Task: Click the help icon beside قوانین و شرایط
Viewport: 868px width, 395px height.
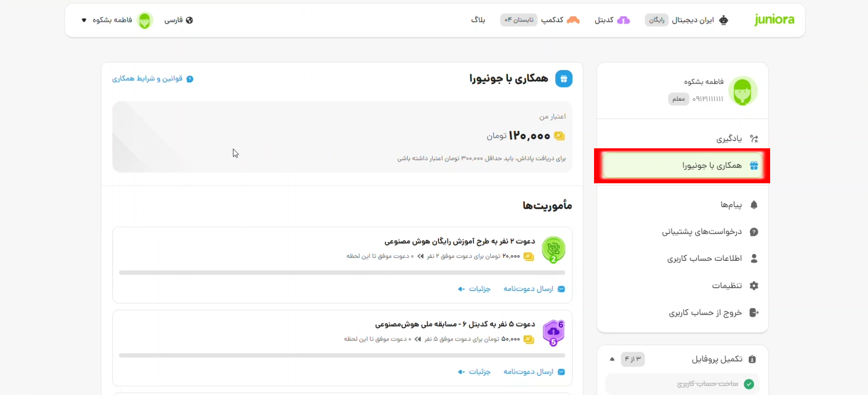Action: pyautogui.click(x=190, y=79)
